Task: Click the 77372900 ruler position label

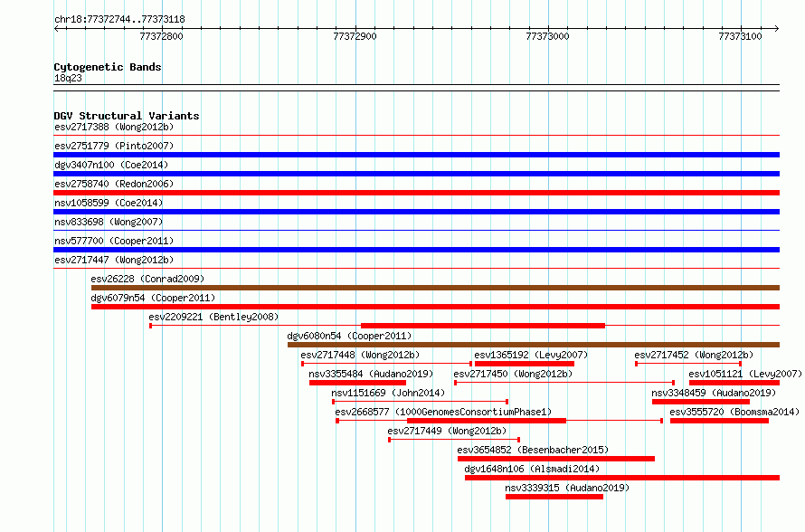Action: coord(355,36)
